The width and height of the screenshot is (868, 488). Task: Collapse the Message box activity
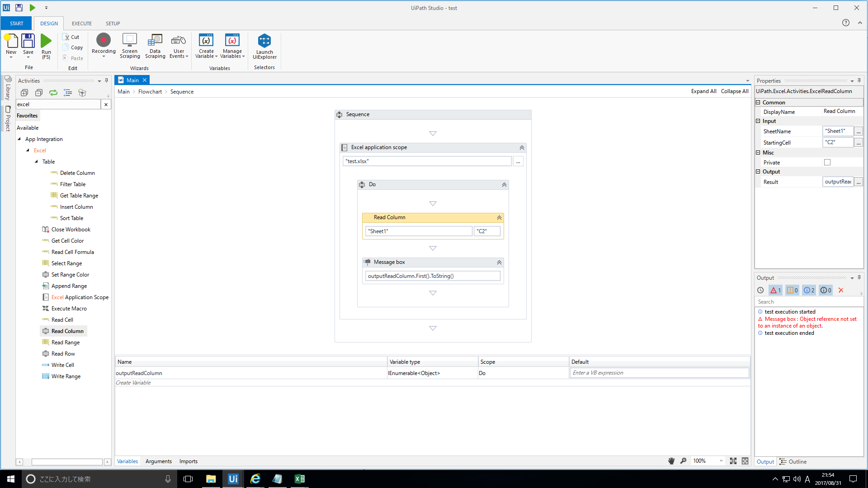pos(499,263)
